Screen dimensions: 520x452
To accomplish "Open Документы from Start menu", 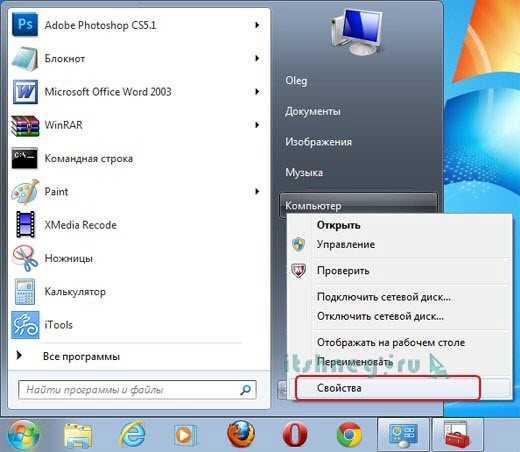I will [x=313, y=111].
